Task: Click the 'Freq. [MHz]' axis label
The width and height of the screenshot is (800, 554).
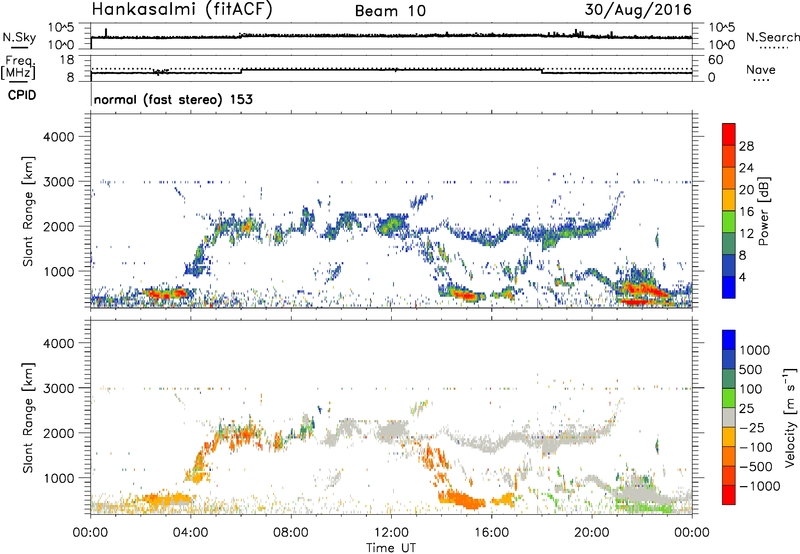Action: click(x=19, y=67)
